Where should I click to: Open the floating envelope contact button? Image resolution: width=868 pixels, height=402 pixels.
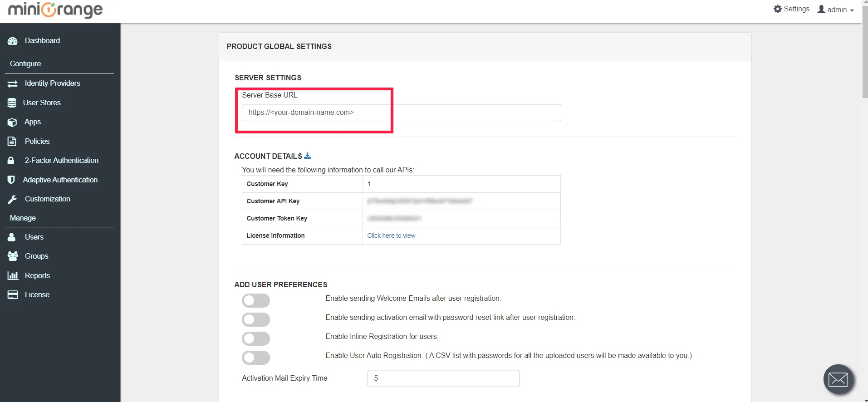838,379
